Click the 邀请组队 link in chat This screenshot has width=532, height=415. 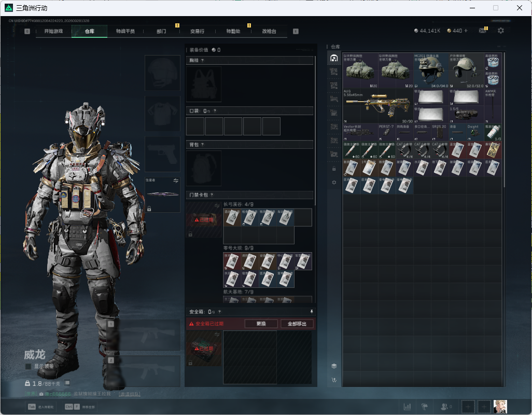click(130, 394)
